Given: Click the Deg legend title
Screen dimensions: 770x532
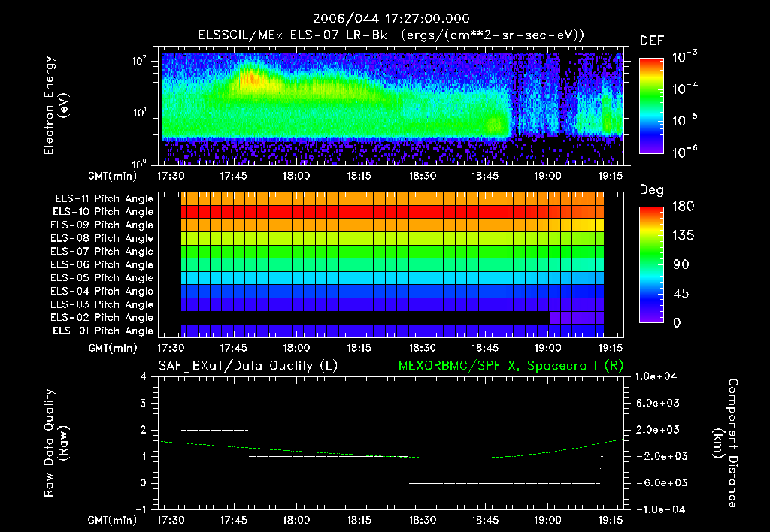Looking at the screenshot, I should [x=651, y=190].
